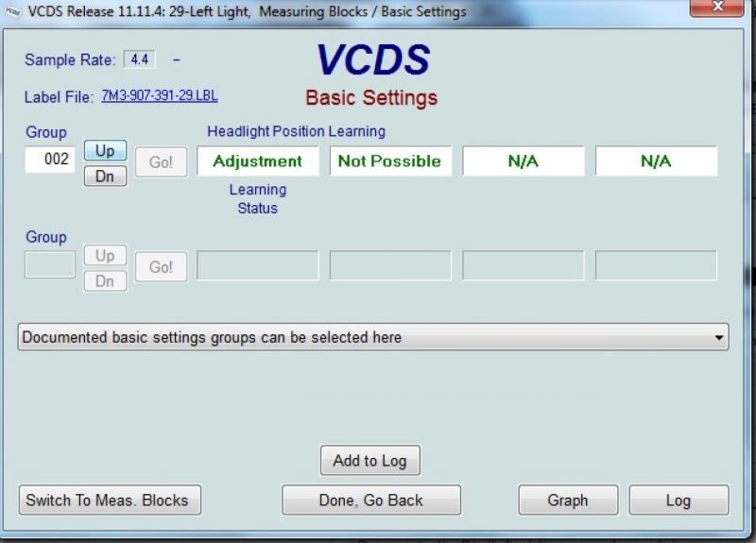This screenshot has height=543, width=756.
Task: Click the Basic Settings heading text
Action: point(371,98)
